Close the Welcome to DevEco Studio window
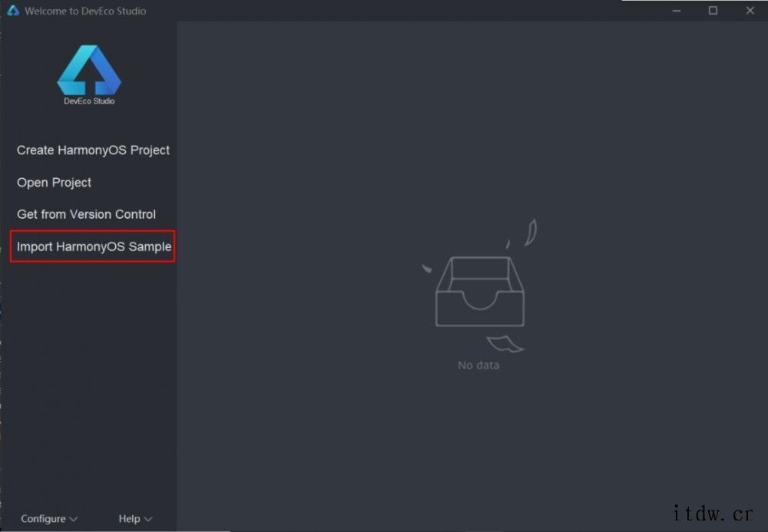 (750, 10)
